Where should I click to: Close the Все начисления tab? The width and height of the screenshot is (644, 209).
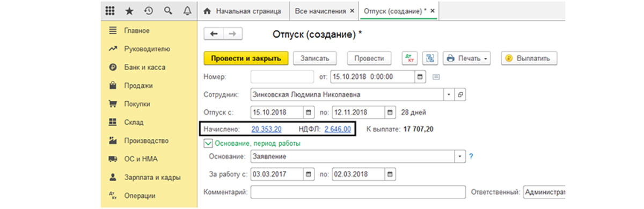coord(352,11)
